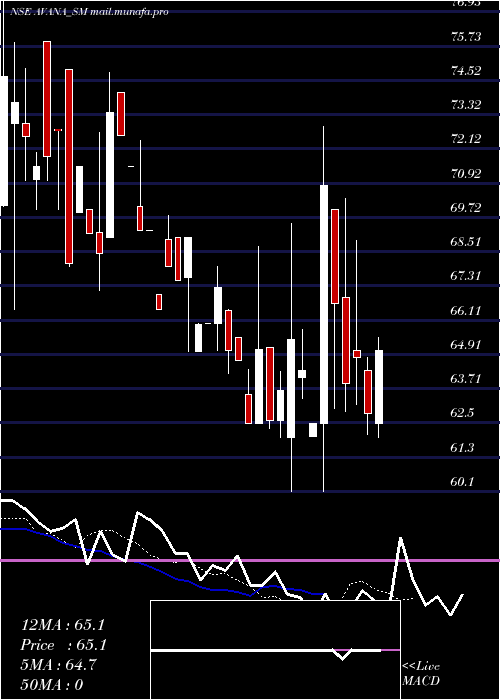Click the NSE AVANA_SM chart title

89,12
